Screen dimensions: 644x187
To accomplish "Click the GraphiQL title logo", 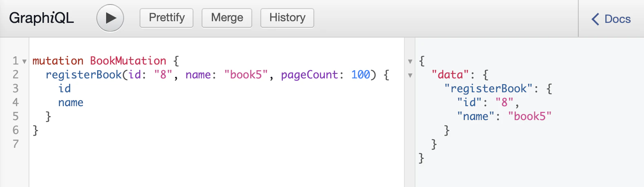I will [x=42, y=18].
